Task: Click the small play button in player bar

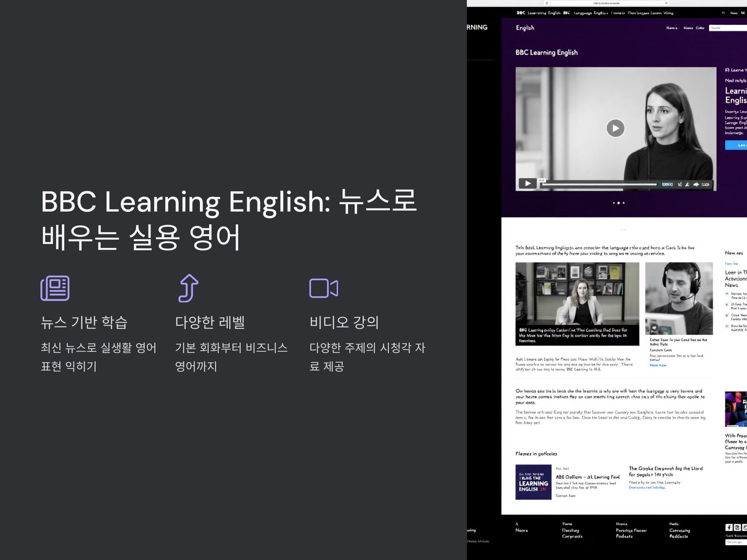Action: [528, 183]
